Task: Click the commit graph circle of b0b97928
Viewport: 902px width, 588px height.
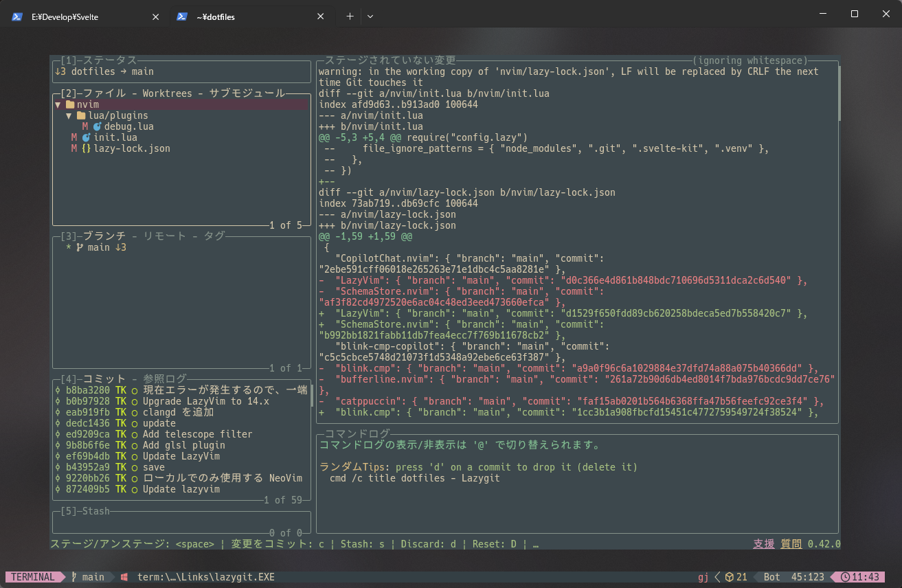Action: pos(135,401)
